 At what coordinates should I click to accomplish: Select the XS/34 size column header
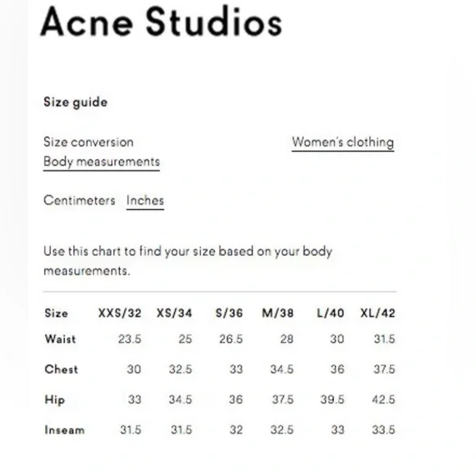174,314
